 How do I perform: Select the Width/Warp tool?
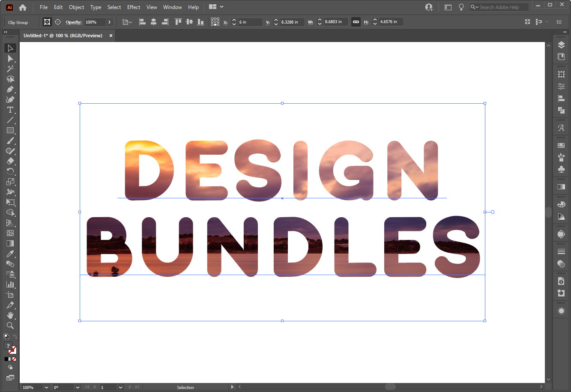coord(10,192)
